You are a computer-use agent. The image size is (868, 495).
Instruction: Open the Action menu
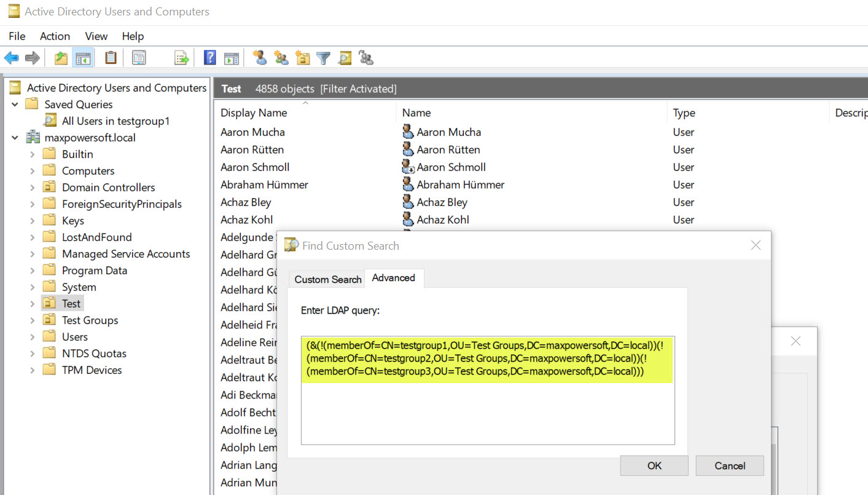55,36
